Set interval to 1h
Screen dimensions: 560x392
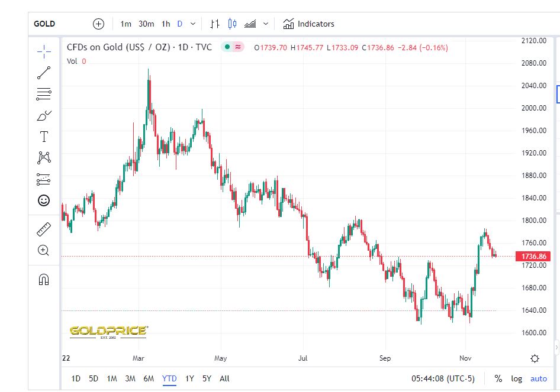166,24
